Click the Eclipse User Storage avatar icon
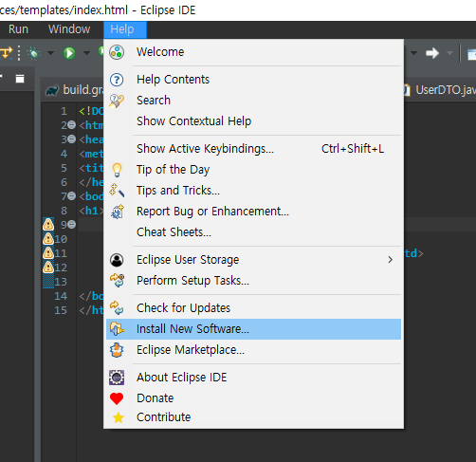 click(x=117, y=260)
